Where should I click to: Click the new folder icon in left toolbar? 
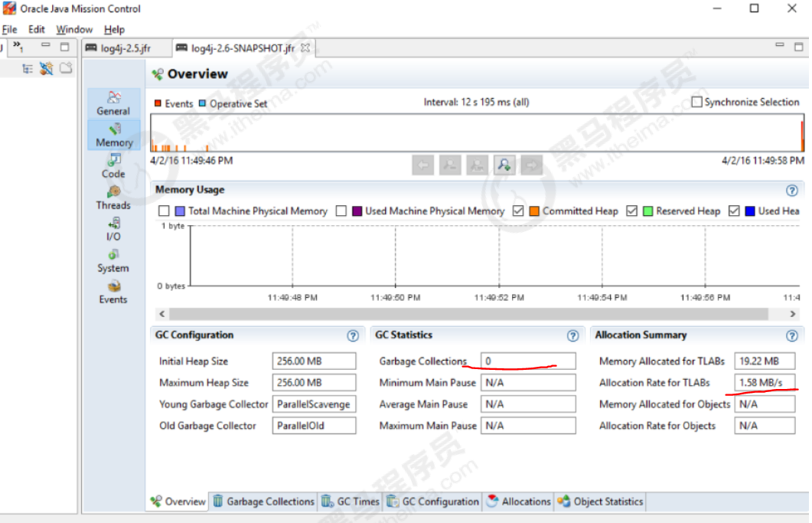pyautogui.click(x=66, y=68)
